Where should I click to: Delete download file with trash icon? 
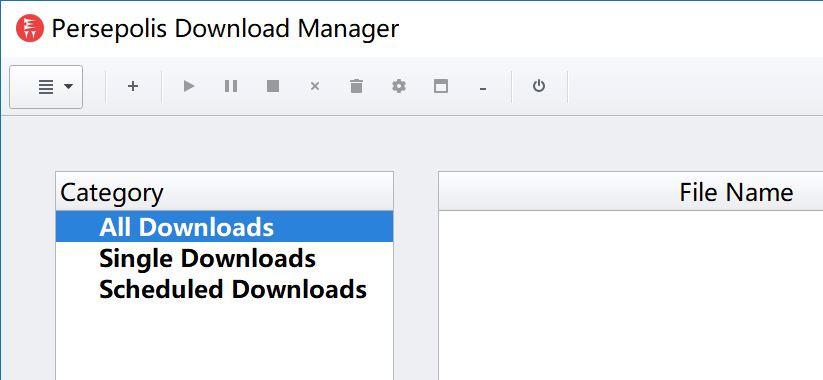pos(356,86)
